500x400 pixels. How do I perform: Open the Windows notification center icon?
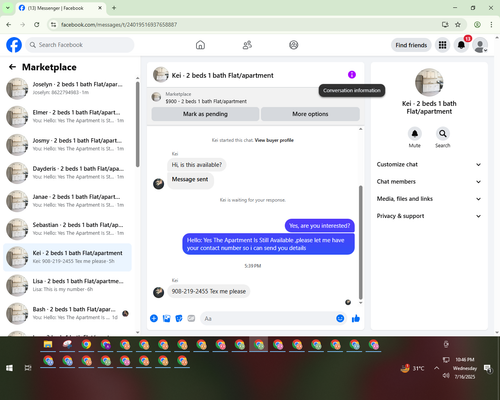488,368
